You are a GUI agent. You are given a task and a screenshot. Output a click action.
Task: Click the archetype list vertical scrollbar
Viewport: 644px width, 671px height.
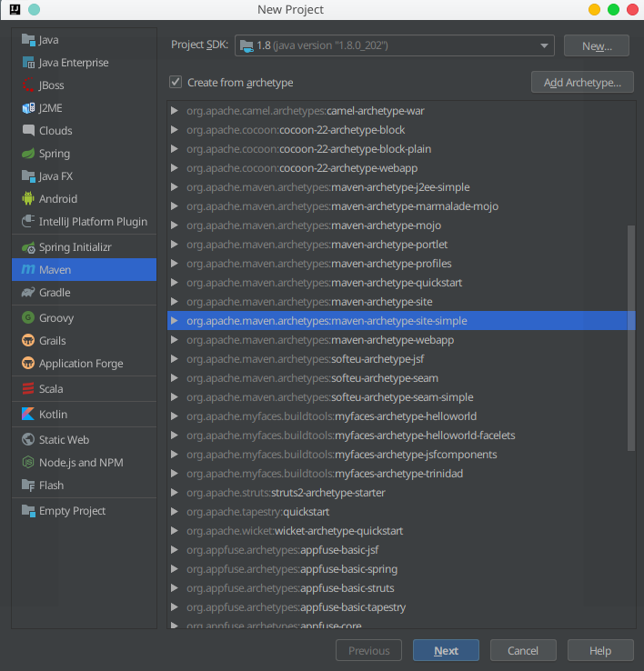(x=631, y=336)
